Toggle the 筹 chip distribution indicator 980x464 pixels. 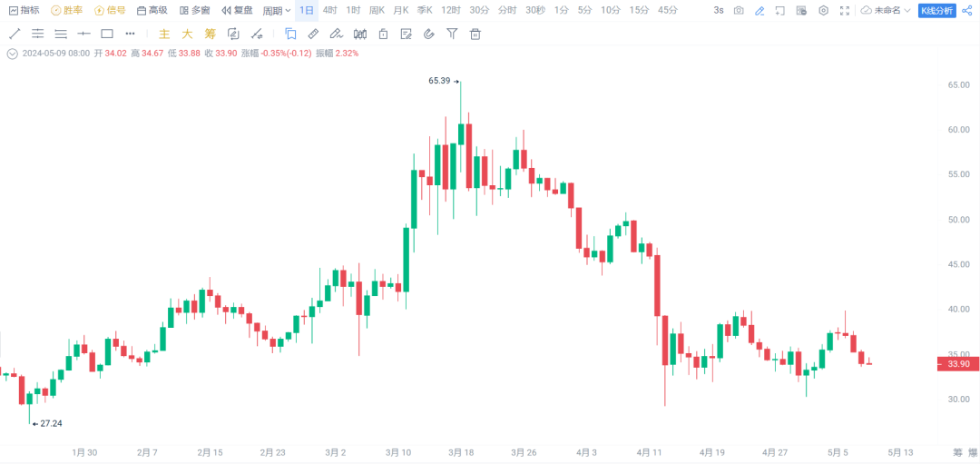click(210, 35)
